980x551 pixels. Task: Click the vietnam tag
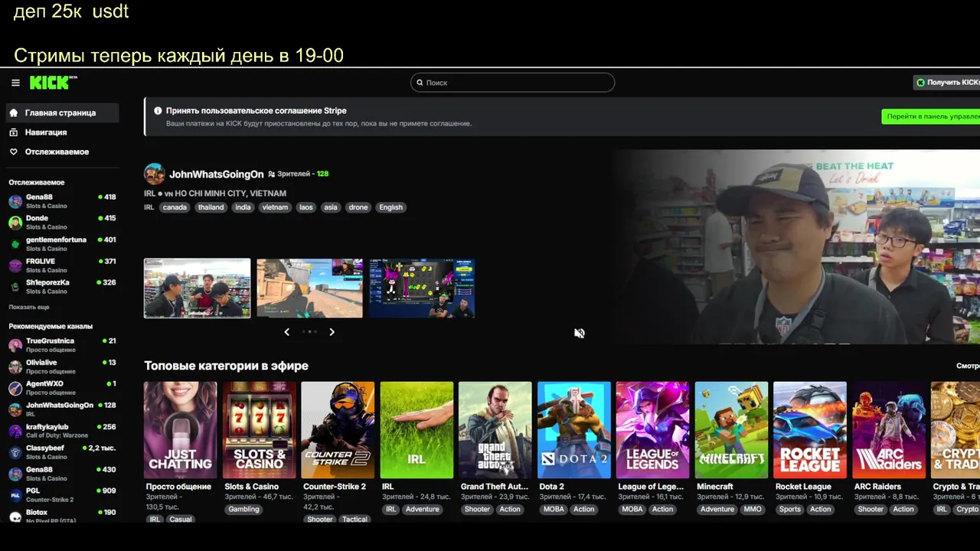click(275, 207)
